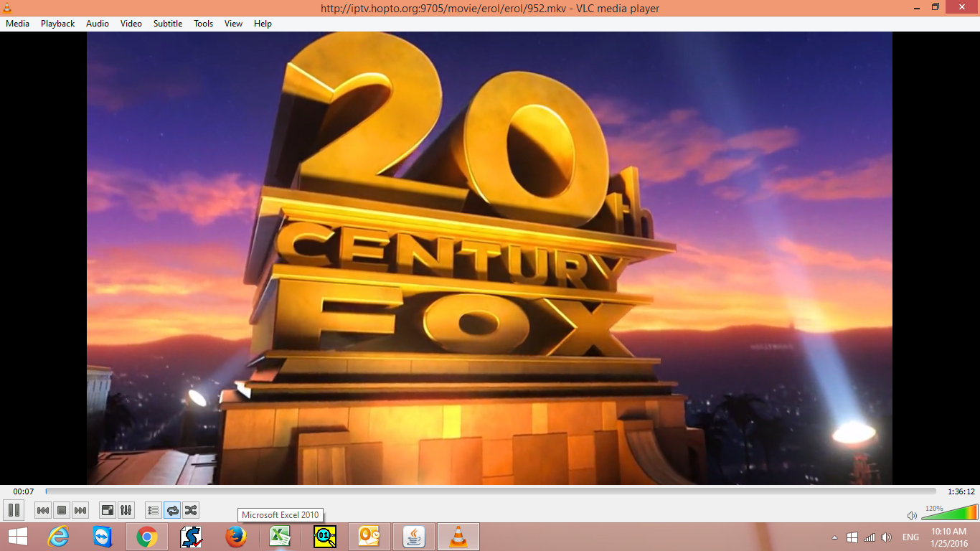The height and width of the screenshot is (551, 980).
Task: Mute audio via VLC speaker icon
Action: pyautogui.click(x=912, y=515)
